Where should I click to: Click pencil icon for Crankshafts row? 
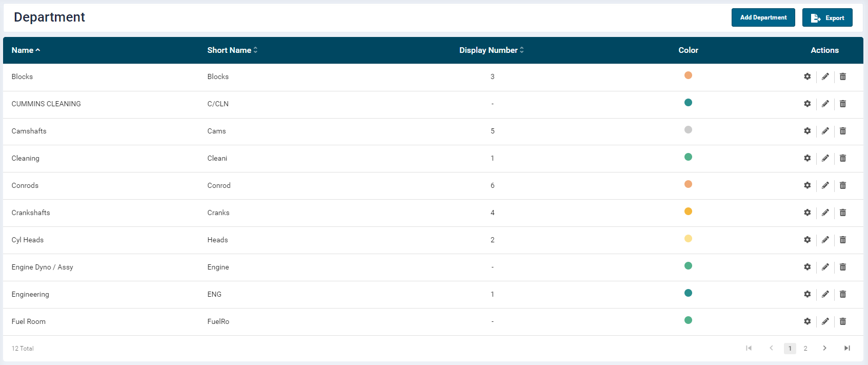pyautogui.click(x=825, y=213)
